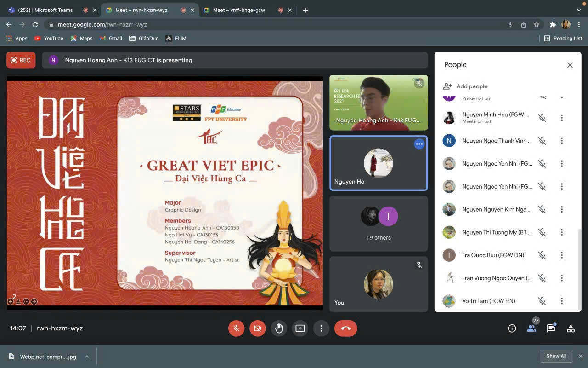Screen dimensions: 588x368
Task: Click Show All downloads button
Action: pos(556,356)
